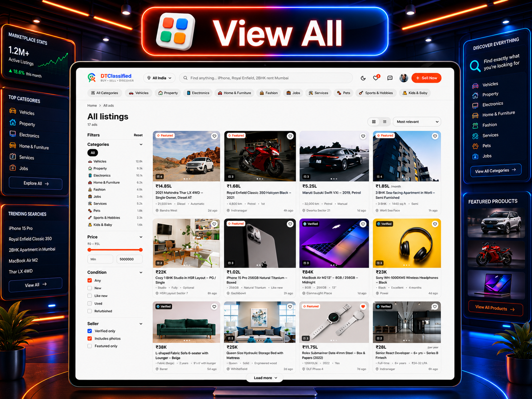Viewport: 532px width, 399px height.
Task: Select Kids & Baby nav chip
Action: (415, 93)
